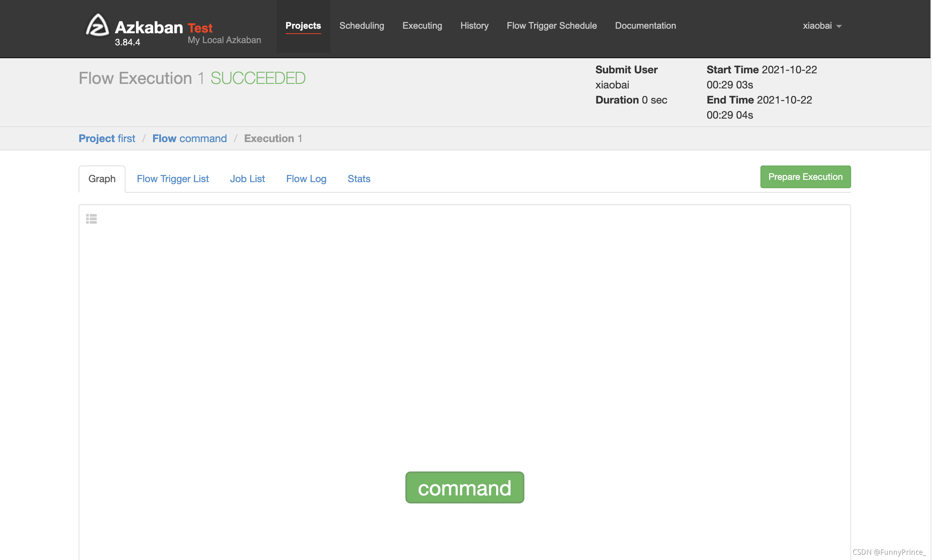Image resolution: width=932 pixels, height=560 pixels.
Task: Click the SUCCEEDED status text
Action: pyautogui.click(x=258, y=78)
